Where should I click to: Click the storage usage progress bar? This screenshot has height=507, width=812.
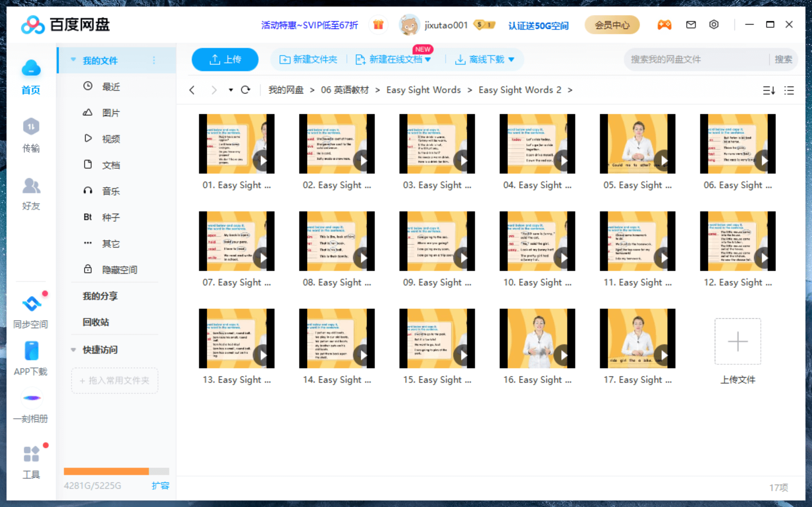pyautogui.click(x=116, y=471)
